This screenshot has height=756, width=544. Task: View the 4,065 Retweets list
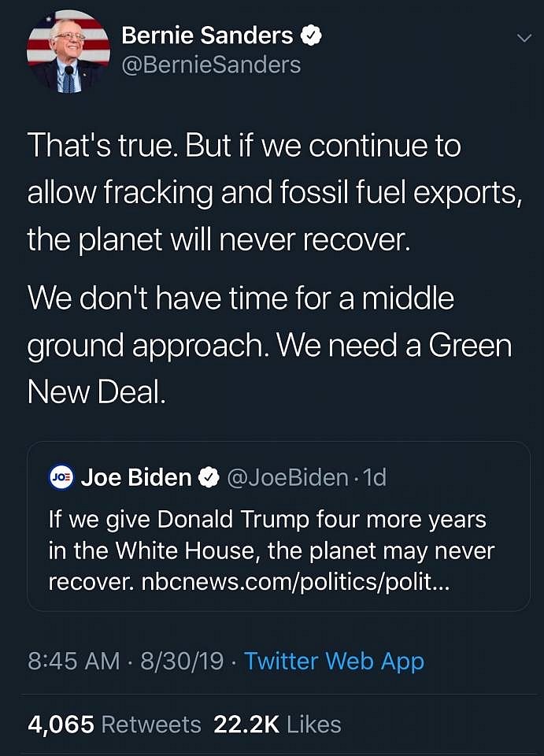coord(114,724)
